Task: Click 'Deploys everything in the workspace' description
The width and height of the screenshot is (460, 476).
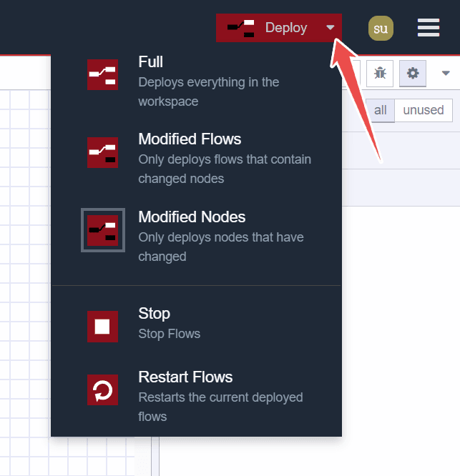Action: 208,91
